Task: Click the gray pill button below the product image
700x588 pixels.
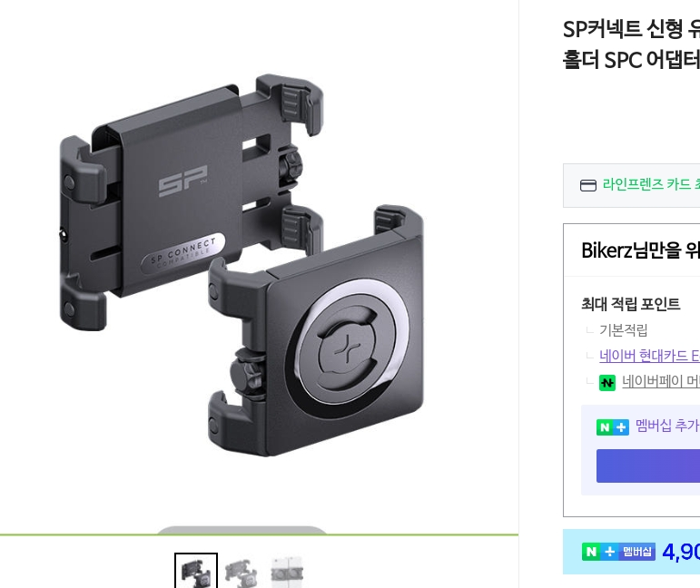Action: [242, 530]
